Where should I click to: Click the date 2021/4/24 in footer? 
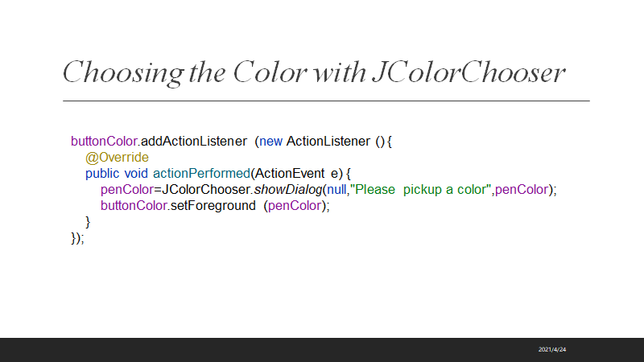click(x=551, y=349)
